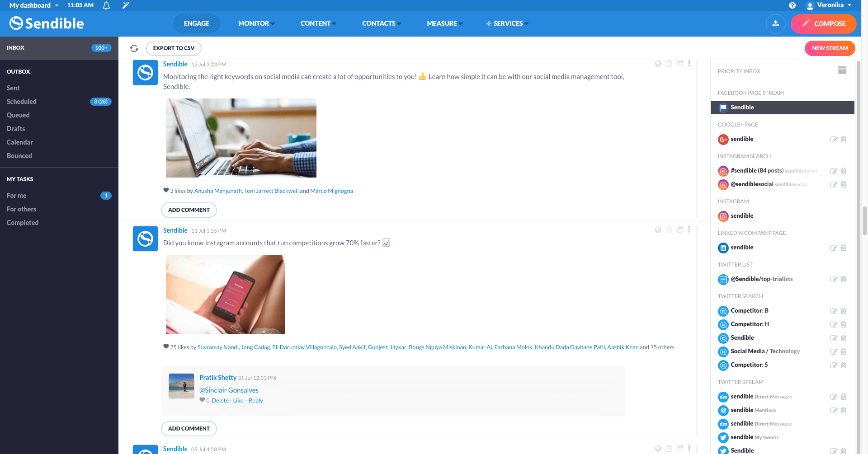Expand the Content menu
The width and height of the screenshot is (868, 454).
(318, 23)
